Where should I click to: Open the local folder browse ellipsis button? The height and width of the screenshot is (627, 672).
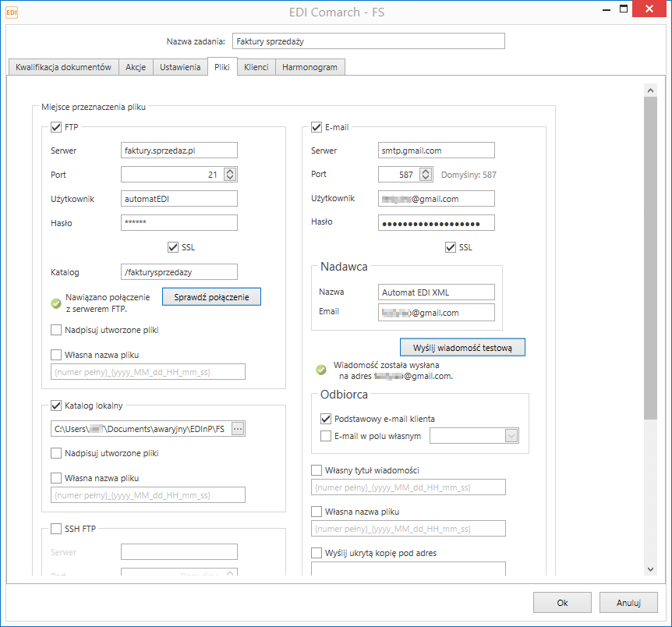pos(239,428)
